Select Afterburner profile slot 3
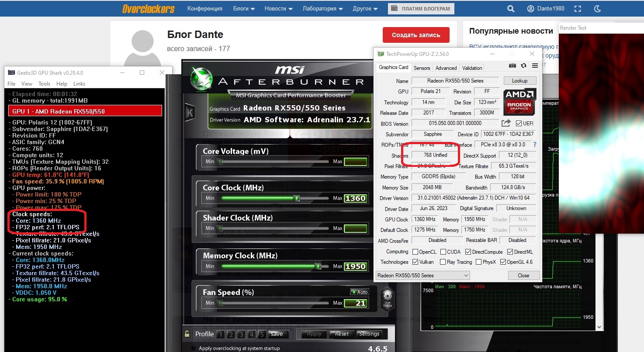644x352 pixels. pos(241,335)
